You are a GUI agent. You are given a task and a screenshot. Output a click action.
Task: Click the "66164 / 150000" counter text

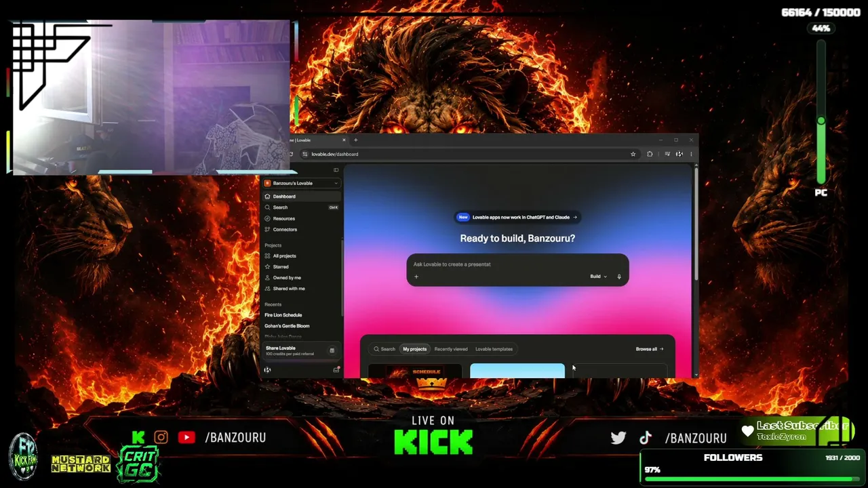click(821, 13)
